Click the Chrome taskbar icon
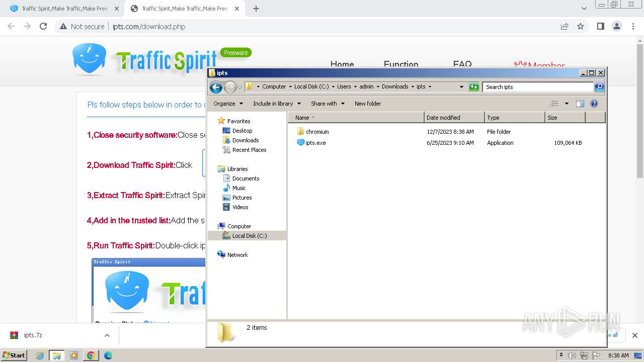The height and width of the screenshot is (362, 644). (x=91, y=355)
